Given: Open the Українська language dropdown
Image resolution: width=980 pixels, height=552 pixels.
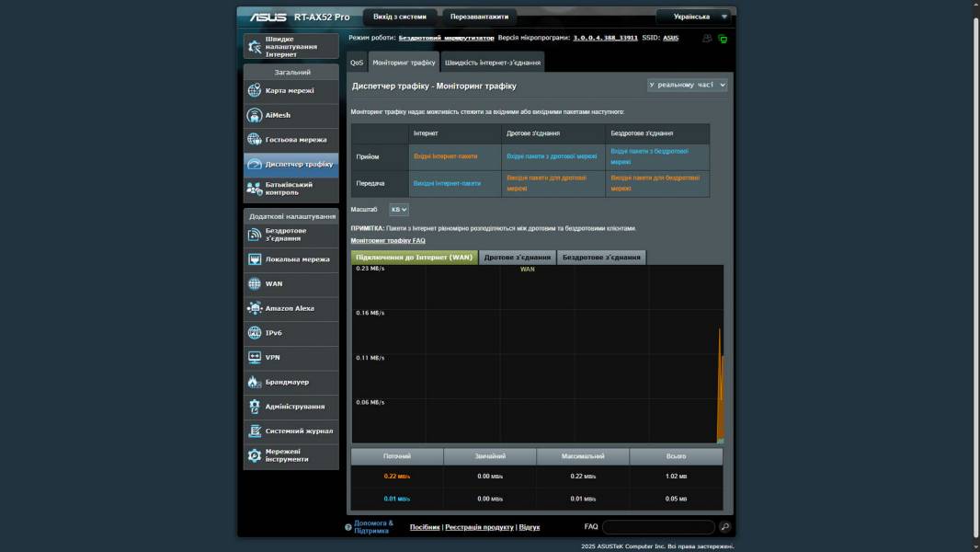Looking at the screenshot, I should click(694, 17).
